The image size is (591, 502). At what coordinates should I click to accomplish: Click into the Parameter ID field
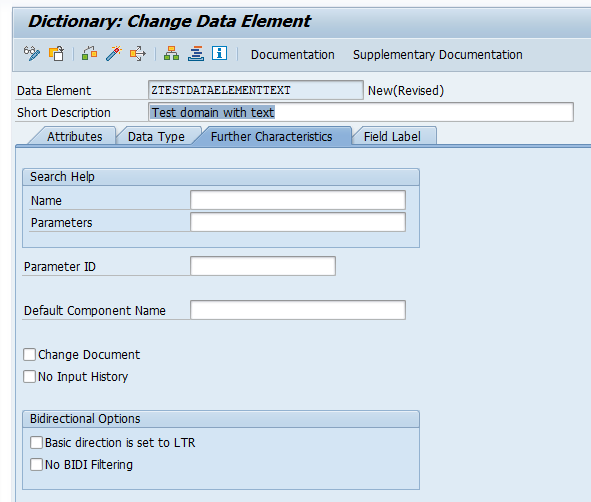click(263, 266)
